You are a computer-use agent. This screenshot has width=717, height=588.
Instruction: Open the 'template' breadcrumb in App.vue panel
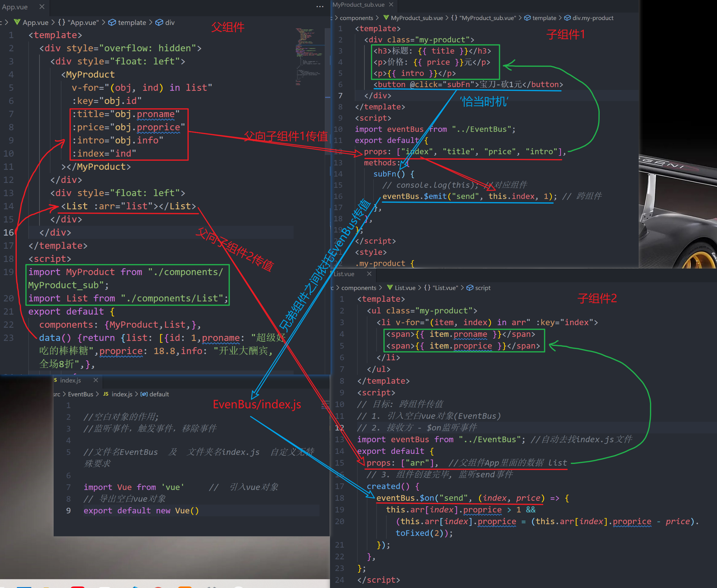tap(132, 22)
